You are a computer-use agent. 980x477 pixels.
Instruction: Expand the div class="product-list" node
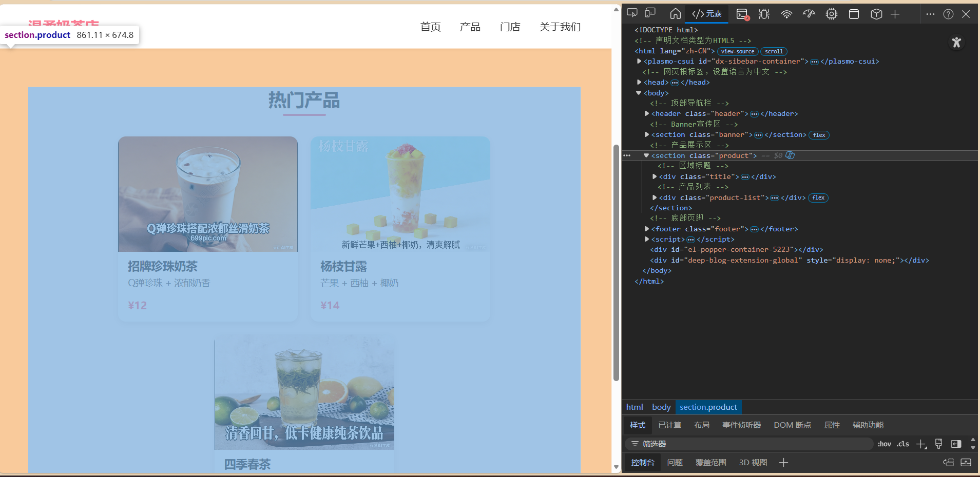pos(655,197)
